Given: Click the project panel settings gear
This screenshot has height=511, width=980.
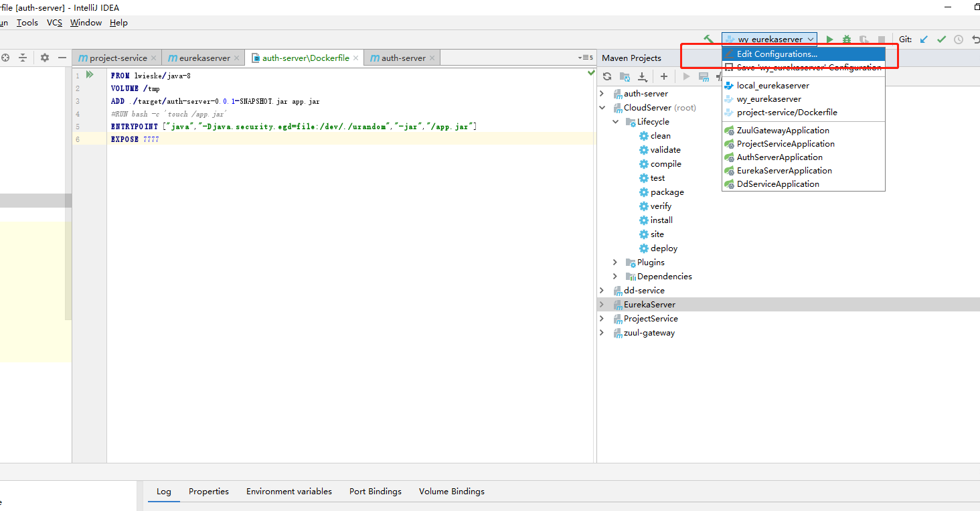Looking at the screenshot, I should coord(45,58).
